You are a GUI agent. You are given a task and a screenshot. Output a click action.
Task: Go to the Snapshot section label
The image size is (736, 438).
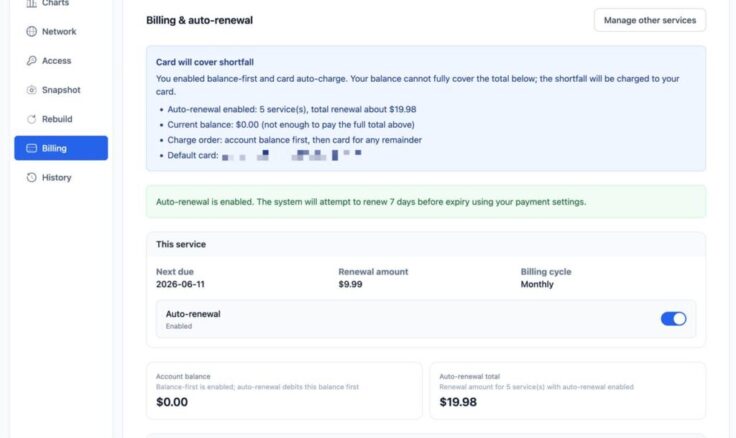coord(61,90)
